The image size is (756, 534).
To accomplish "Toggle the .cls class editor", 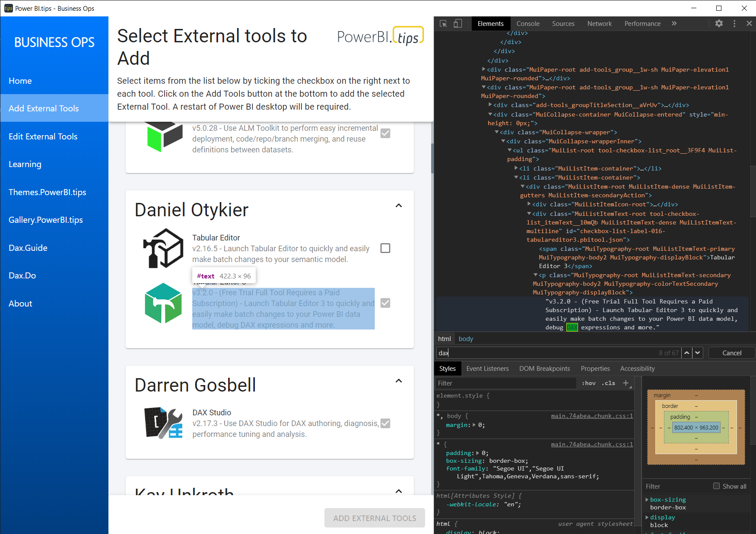I will pyautogui.click(x=609, y=383).
